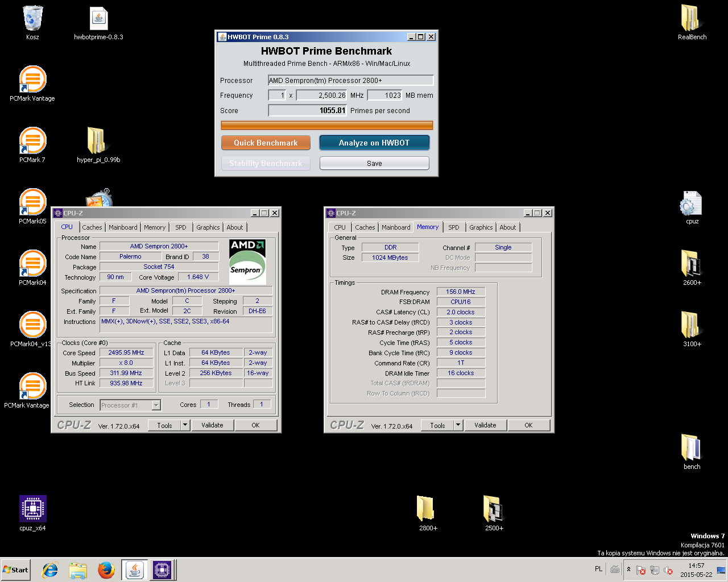Screen dimensions: 728x582
Task: Open About tab in CPU-Z Memory window
Action: pos(508,227)
